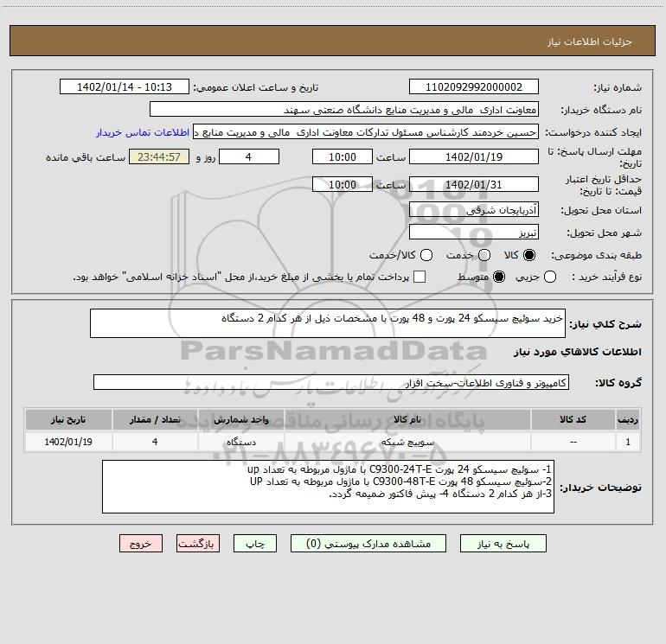Click the نام کالا column header
Viewport: 666px width, 644px height.
[407, 419]
